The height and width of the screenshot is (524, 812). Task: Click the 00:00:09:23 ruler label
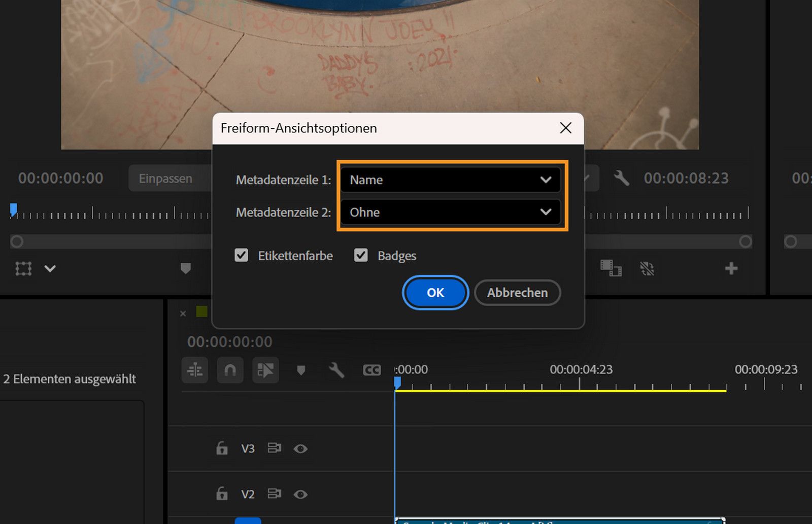tap(766, 369)
